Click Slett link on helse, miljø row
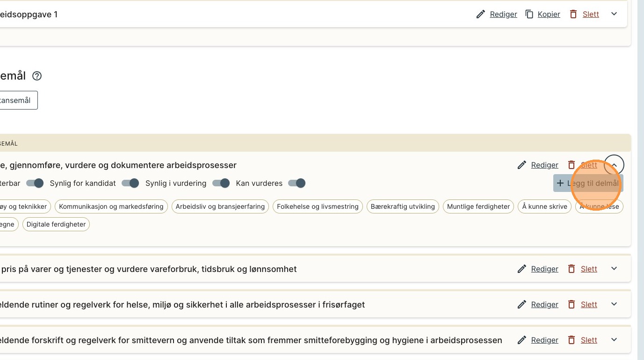Viewport: 644px width, 360px height. [589, 304]
